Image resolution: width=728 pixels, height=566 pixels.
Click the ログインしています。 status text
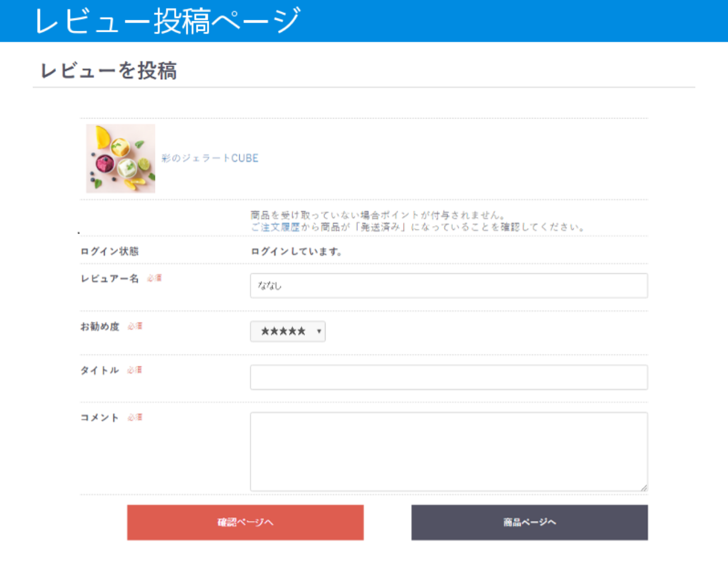(x=297, y=252)
